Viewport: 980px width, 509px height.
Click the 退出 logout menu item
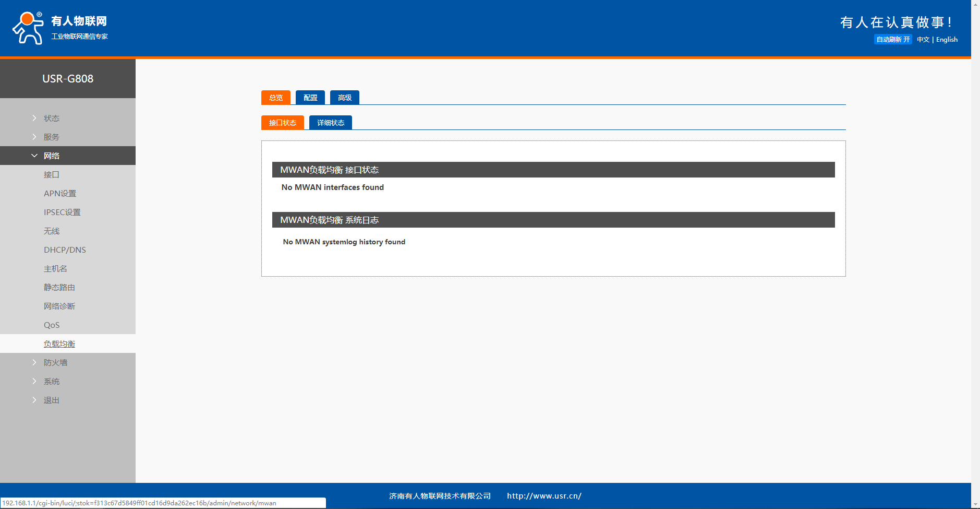pyautogui.click(x=51, y=400)
